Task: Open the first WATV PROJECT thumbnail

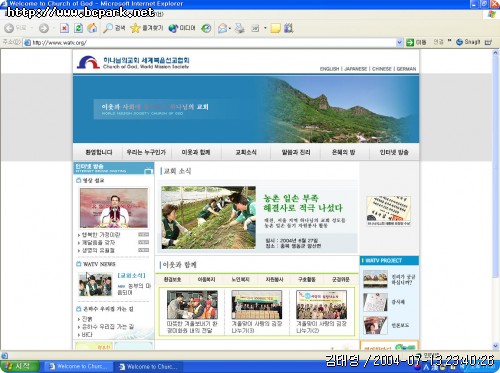Action: pos(375,279)
